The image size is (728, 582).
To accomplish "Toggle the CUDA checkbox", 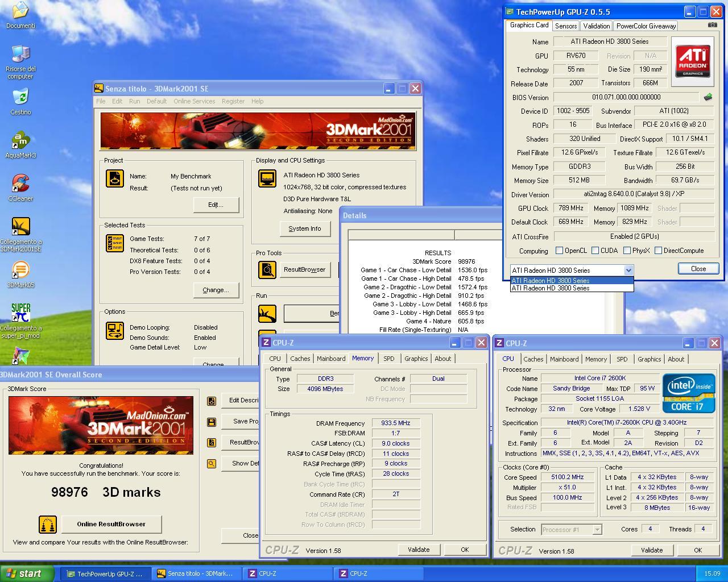I will pyautogui.click(x=595, y=251).
